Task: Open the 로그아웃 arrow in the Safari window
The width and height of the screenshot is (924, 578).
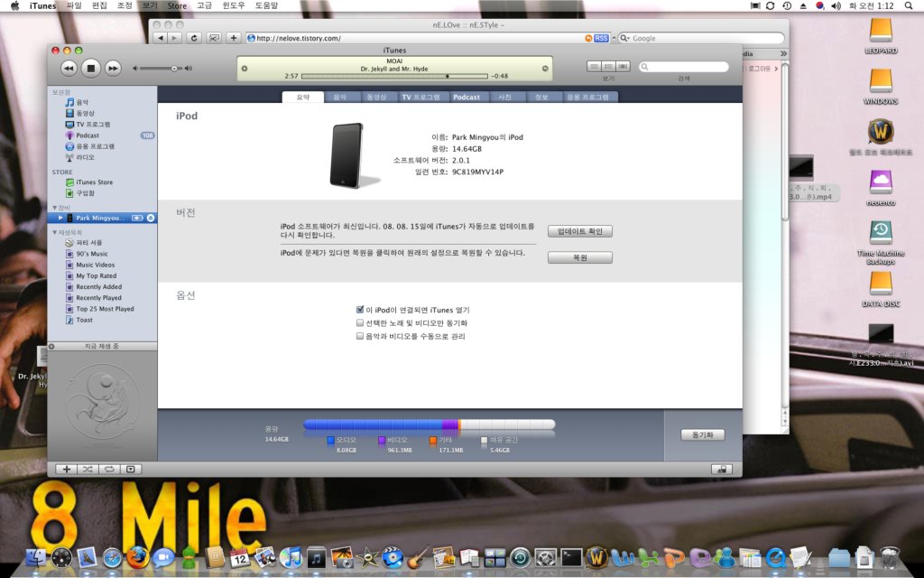Action: point(776,69)
